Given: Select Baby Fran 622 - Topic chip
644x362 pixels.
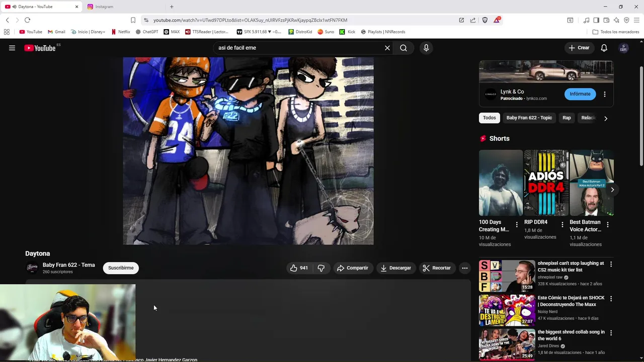Looking at the screenshot, I should click(x=529, y=118).
